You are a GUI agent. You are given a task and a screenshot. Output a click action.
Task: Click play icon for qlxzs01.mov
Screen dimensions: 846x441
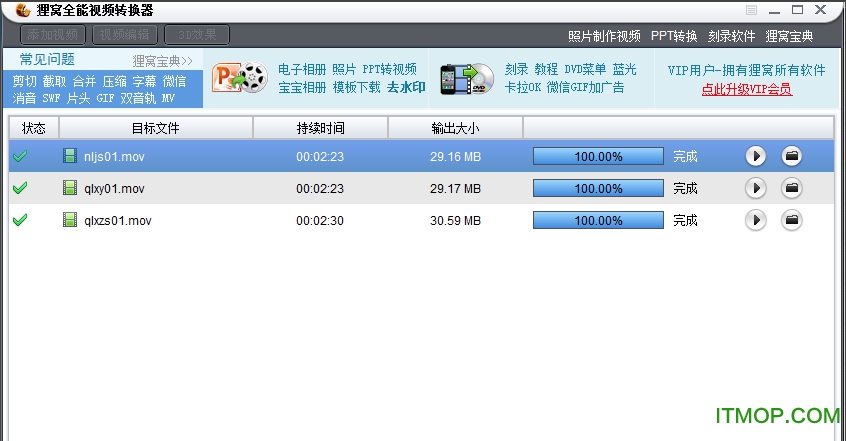pyautogui.click(x=756, y=220)
